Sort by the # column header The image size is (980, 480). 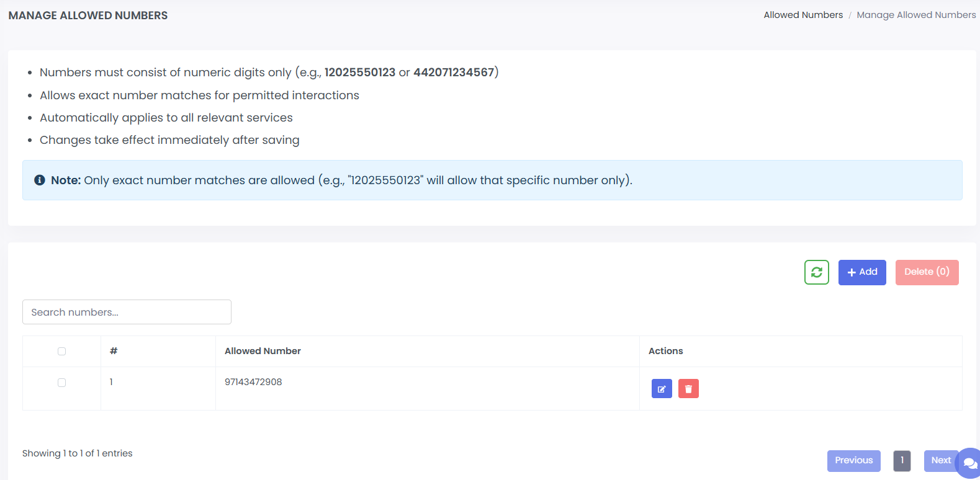pyautogui.click(x=114, y=351)
